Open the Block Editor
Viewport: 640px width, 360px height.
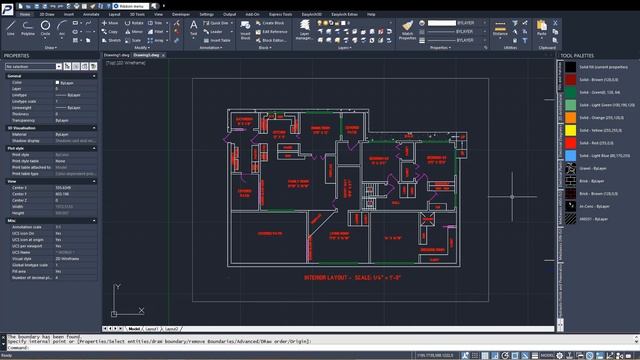pos(271,40)
